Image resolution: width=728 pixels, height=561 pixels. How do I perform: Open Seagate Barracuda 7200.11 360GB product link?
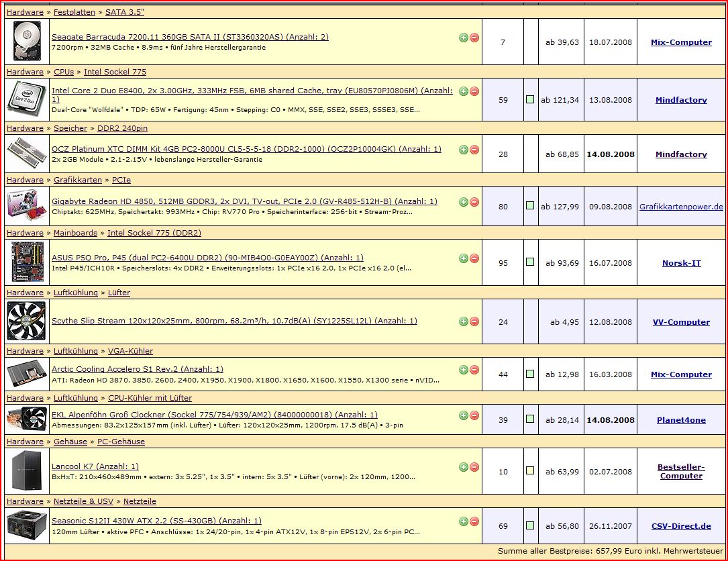[190, 37]
